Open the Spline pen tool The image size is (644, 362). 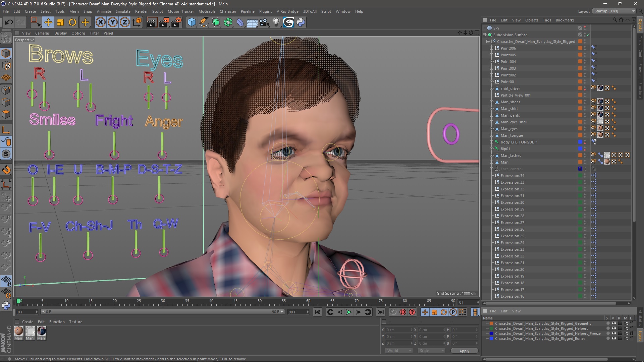click(x=204, y=22)
